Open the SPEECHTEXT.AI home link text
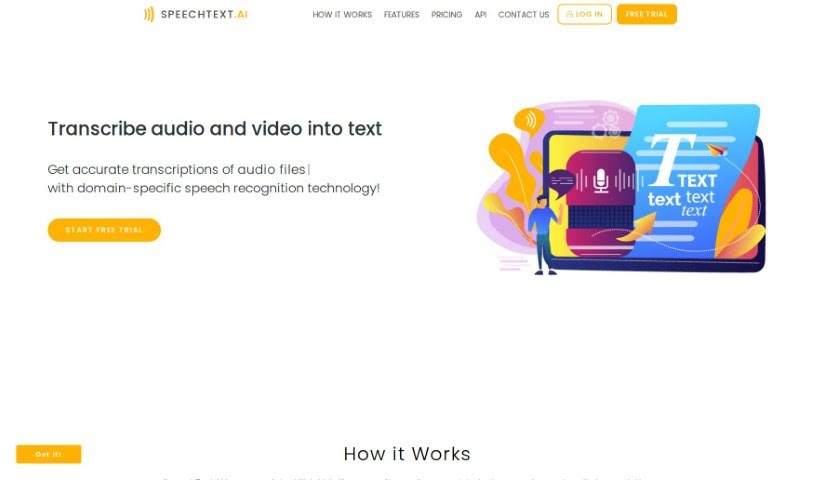The width and height of the screenshot is (815, 480). click(x=204, y=14)
